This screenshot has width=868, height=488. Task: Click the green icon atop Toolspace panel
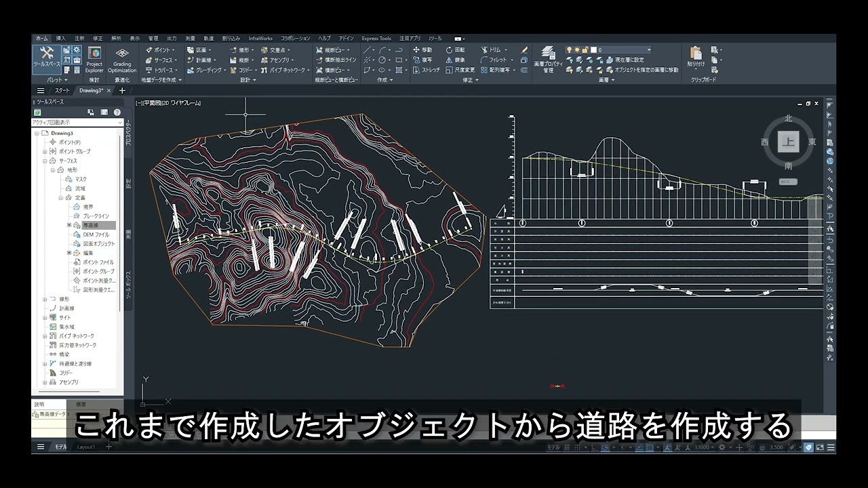38,113
